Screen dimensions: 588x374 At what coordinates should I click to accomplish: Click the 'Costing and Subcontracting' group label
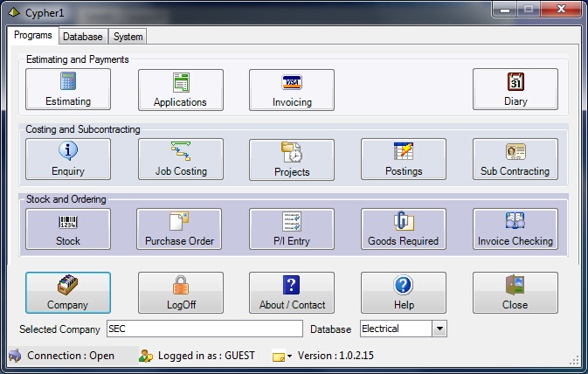pos(83,129)
